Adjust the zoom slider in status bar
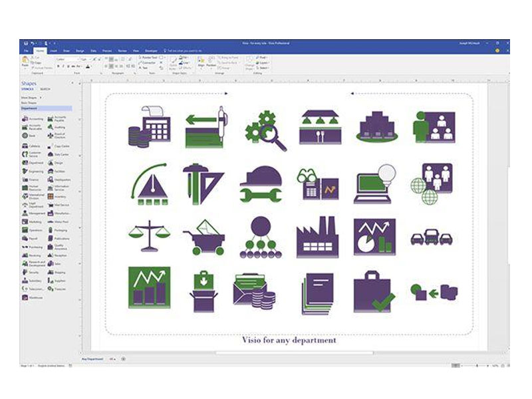Image resolution: width=532 pixels, height=399 pixels. 477,366
